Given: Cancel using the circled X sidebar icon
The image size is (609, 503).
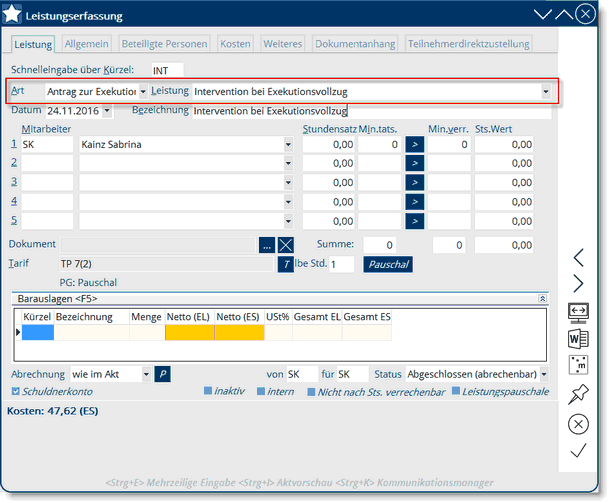Looking at the screenshot, I should pos(578,423).
